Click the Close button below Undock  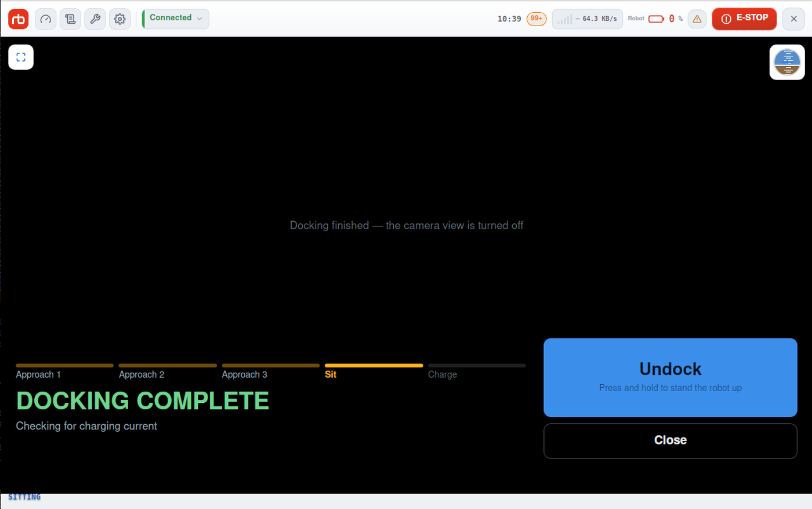(x=670, y=441)
